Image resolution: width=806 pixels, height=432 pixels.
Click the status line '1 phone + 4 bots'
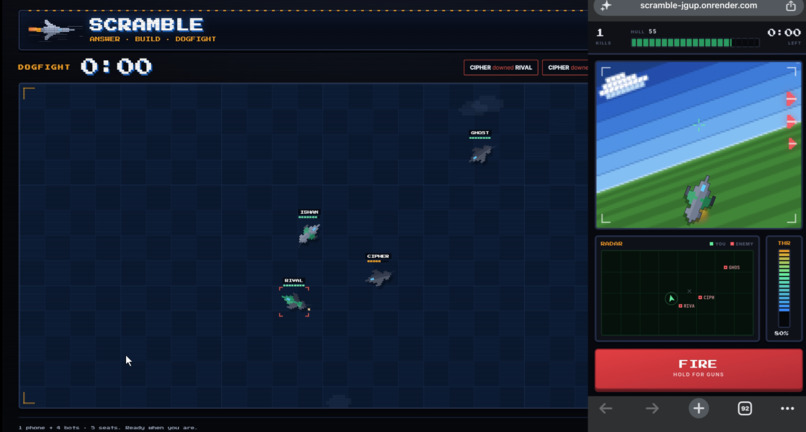[107, 428]
